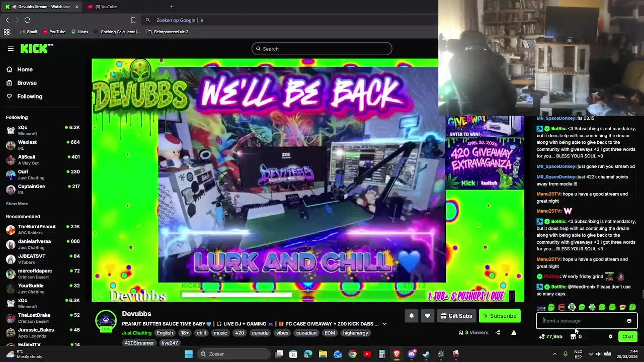Click Show more in Following list
This screenshot has width=644, height=362.
17,204
